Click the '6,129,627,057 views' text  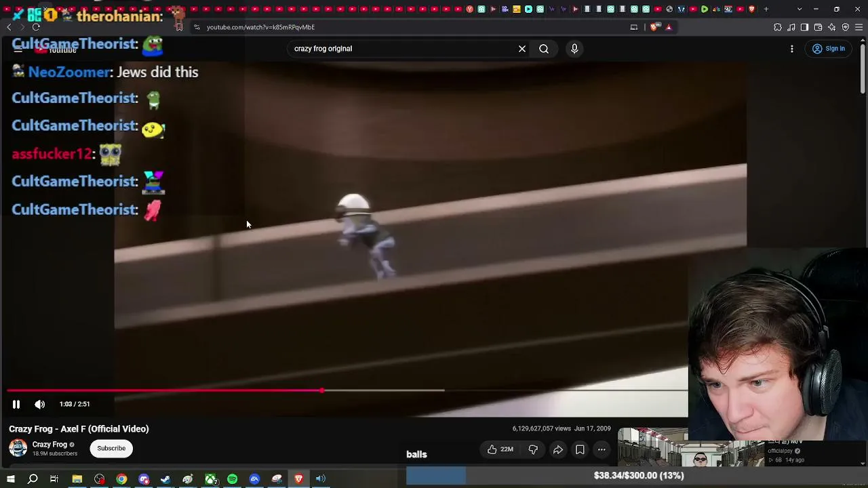pyautogui.click(x=541, y=428)
